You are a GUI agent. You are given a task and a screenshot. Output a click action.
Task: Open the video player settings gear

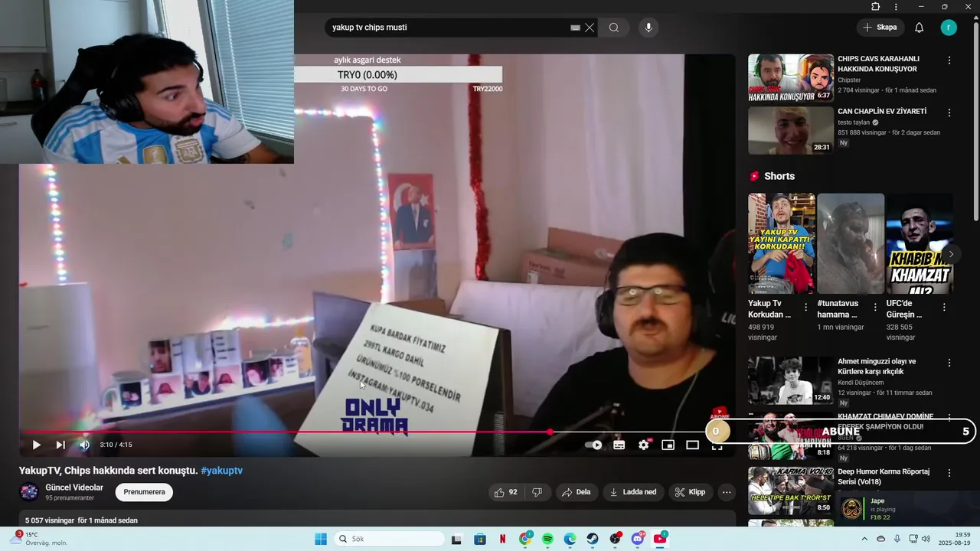point(644,445)
